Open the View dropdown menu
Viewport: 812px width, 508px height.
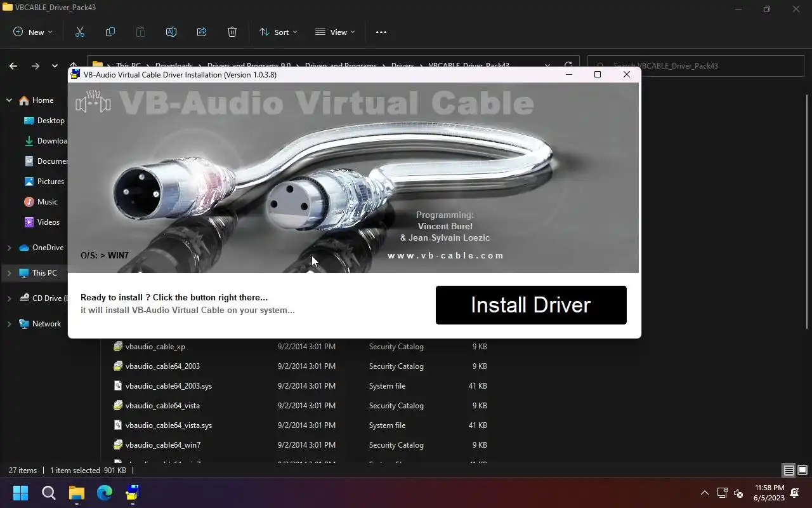tap(335, 32)
